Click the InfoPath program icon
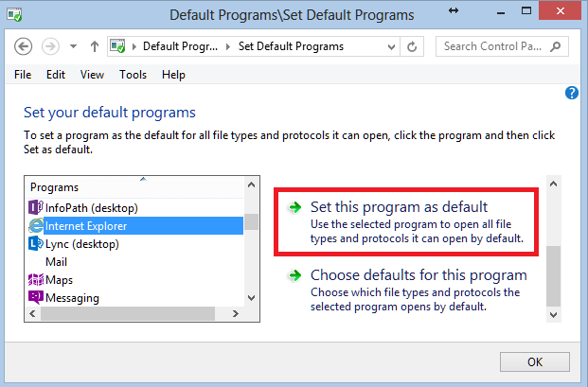The height and width of the screenshot is (387, 588). (x=36, y=207)
